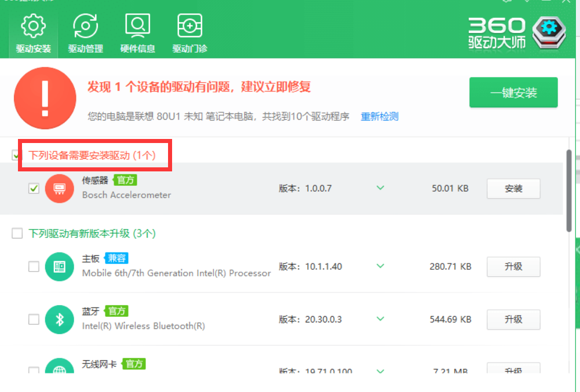Open the 驱动门诊 tab
Screen dimensions: 580x392
tap(189, 34)
